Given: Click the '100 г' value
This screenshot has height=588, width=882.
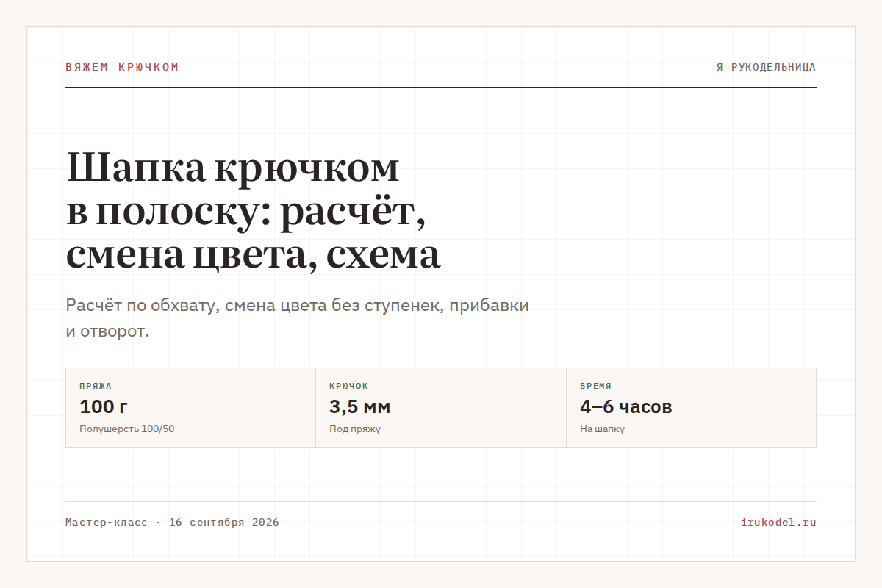Looking at the screenshot, I should click(104, 406).
